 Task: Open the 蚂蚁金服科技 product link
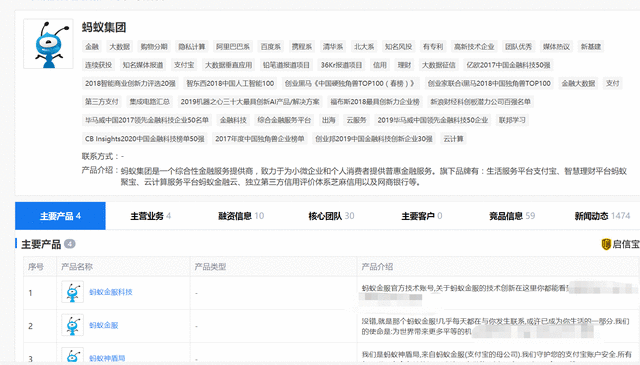point(111,292)
